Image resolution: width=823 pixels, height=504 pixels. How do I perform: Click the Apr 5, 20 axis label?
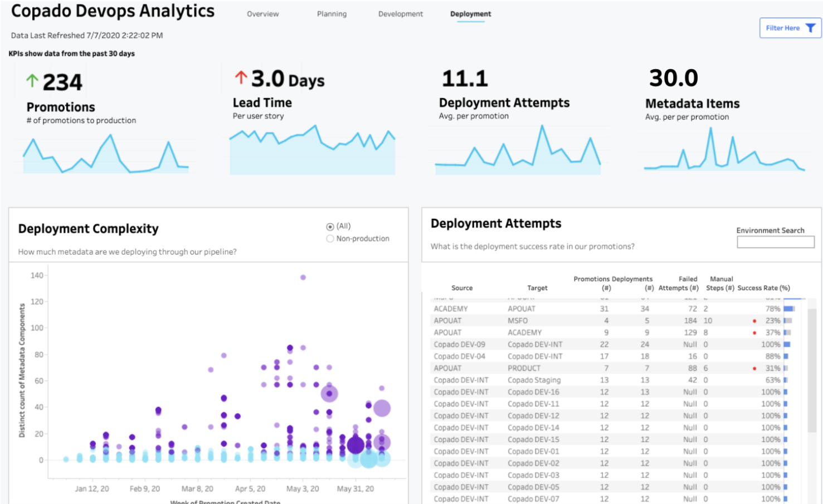(250, 489)
